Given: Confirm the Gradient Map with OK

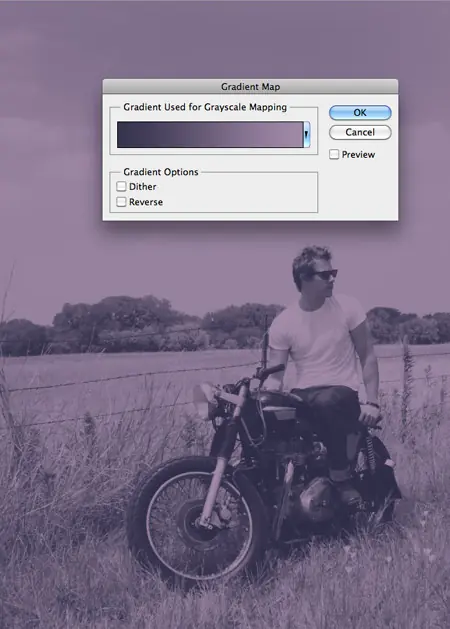Looking at the screenshot, I should (x=360, y=113).
